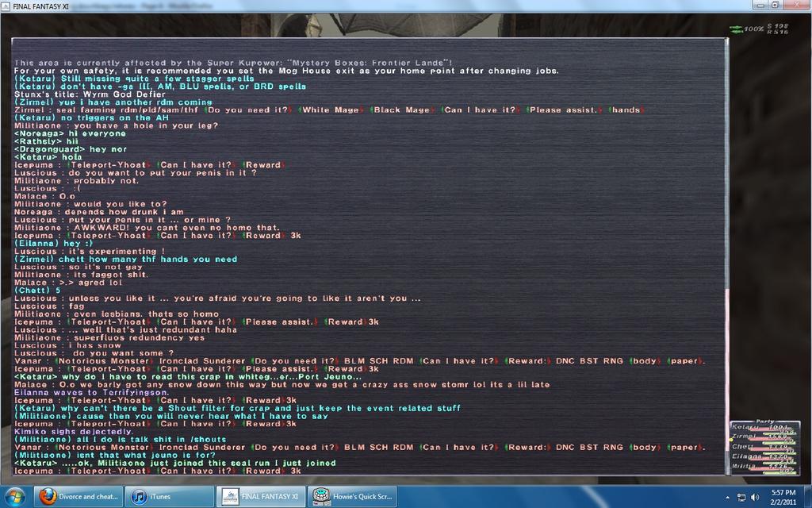Screen dimensions: 812x508
Task: Click the Show Desktop strip
Action: pos(808,497)
